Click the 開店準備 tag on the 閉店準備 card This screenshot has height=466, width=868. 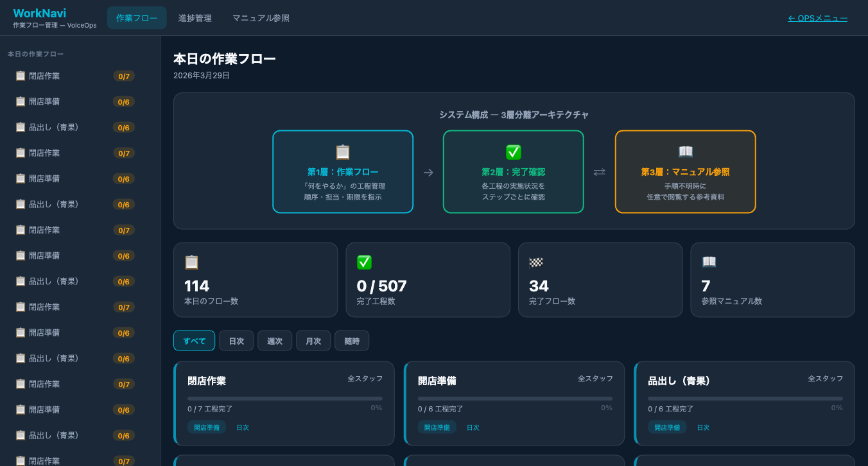tap(437, 427)
